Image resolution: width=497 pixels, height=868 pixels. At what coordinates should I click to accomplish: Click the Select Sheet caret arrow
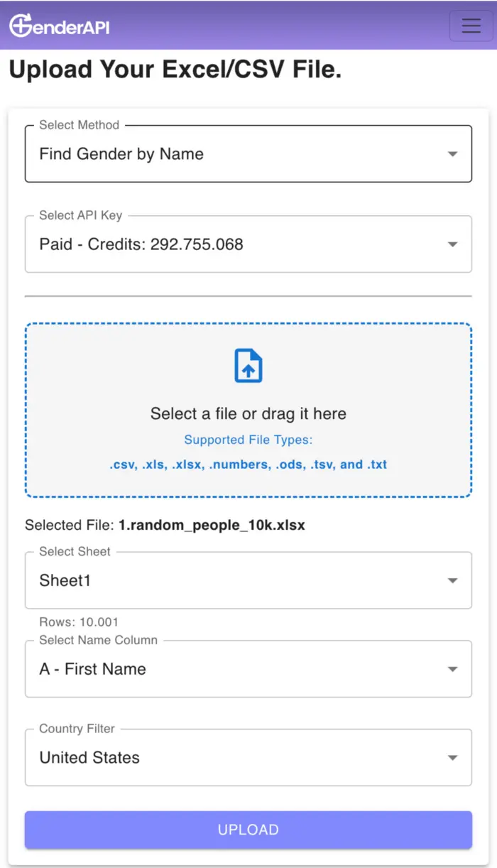tap(452, 580)
